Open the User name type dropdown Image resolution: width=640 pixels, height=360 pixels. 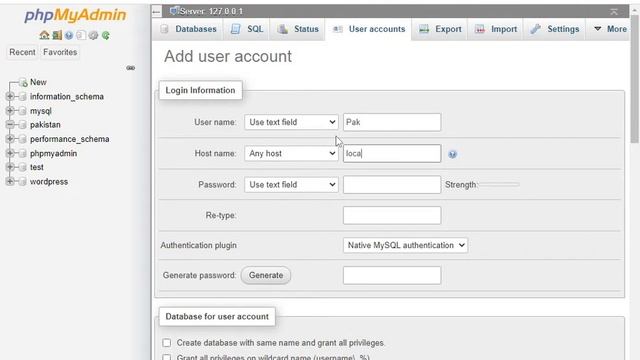point(291,122)
